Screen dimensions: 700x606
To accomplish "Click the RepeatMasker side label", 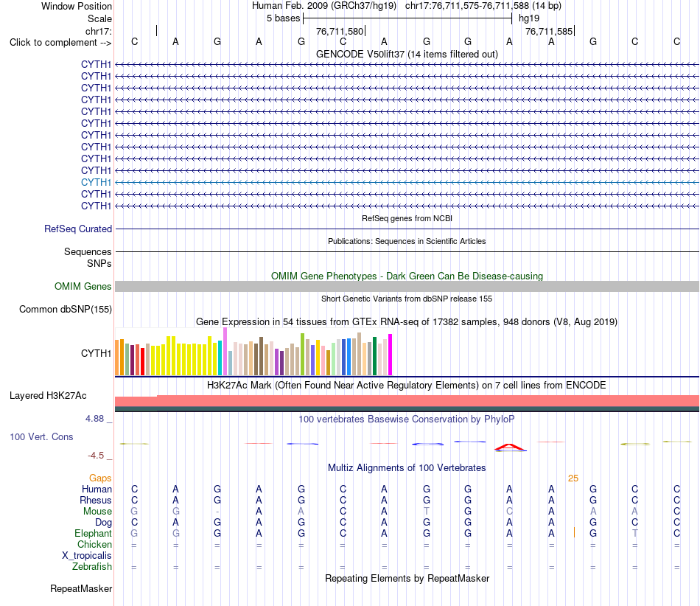I will click(x=81, y=588).
